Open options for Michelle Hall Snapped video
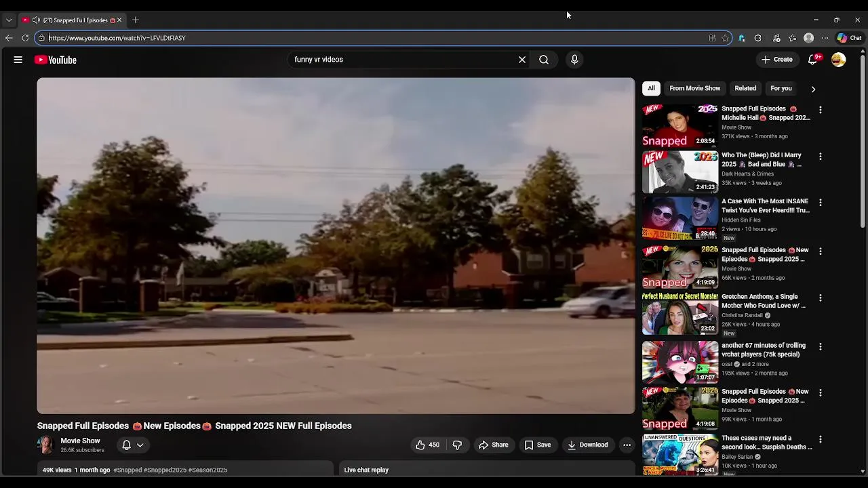 pos(820,110)
